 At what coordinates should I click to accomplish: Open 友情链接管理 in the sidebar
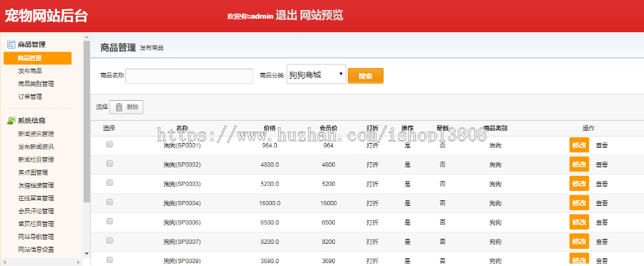(36, 185)
